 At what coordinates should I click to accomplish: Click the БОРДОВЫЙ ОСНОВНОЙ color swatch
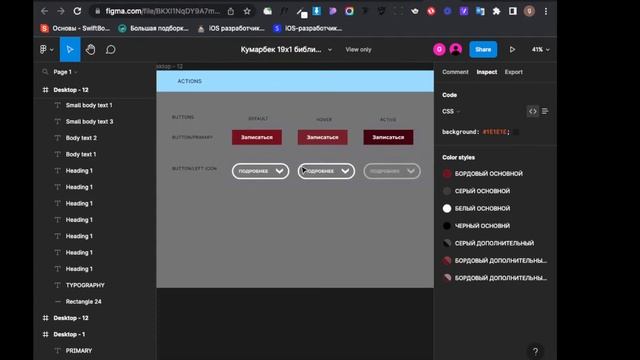coord(447,173)
